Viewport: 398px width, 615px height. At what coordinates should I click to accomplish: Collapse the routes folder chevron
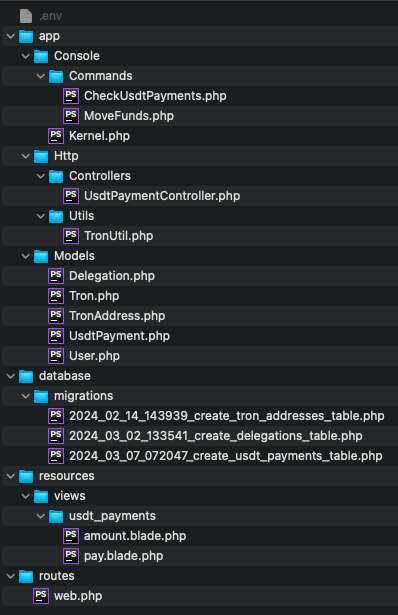click(x=11, y=577)
